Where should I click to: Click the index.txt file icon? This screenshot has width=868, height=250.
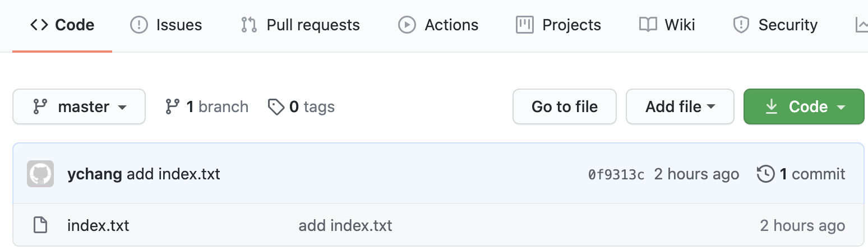point(40,225)
